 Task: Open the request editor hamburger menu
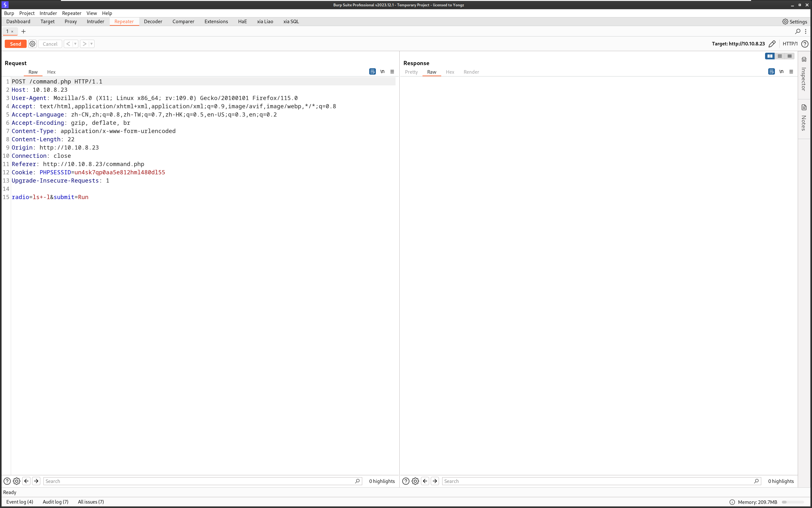[x=392, y=71]
